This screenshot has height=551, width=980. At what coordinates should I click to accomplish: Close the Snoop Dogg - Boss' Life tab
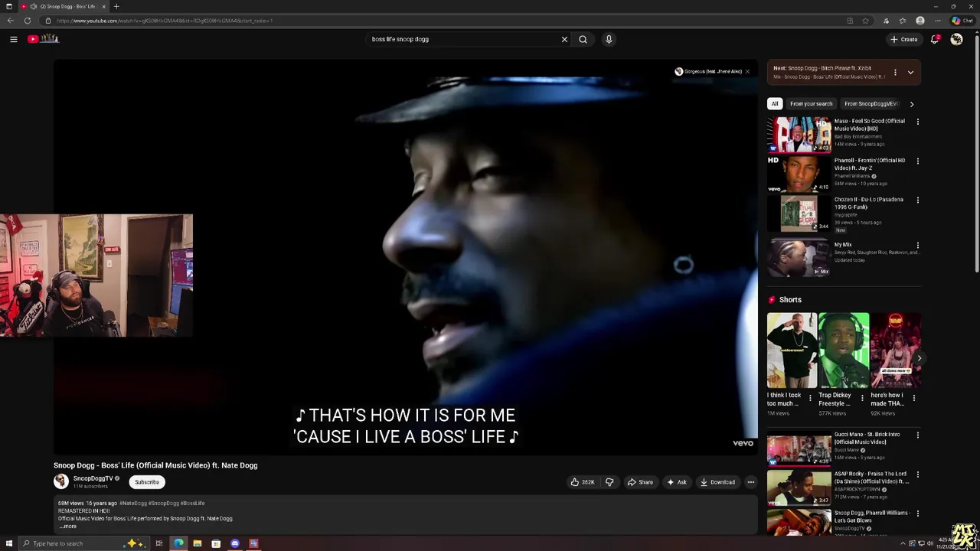(103, 6)
